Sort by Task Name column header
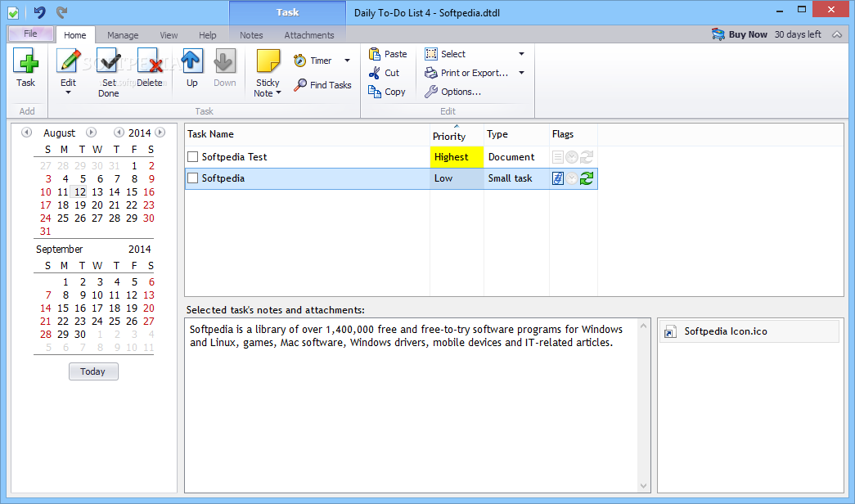The height and width of the screenshot is (504, 855). click(308, 135)
